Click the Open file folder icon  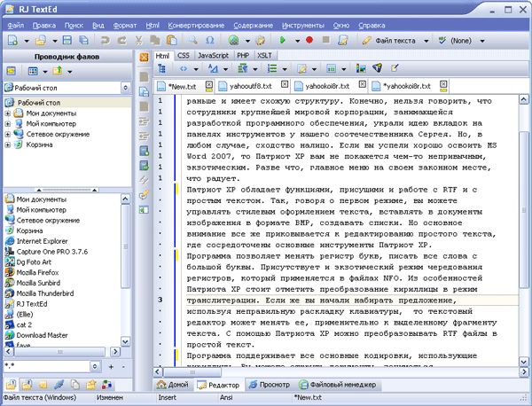[41, 41]
